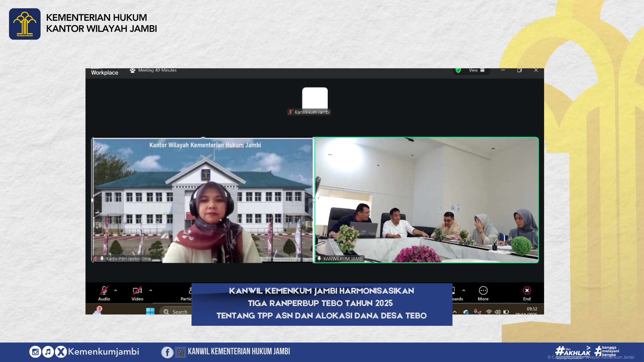Viewport: 644px width, 362px height.
Task: Select the KANWILKUM JAMBI meeting room tile
Action: pyautogui.click(x=426, y=200)
